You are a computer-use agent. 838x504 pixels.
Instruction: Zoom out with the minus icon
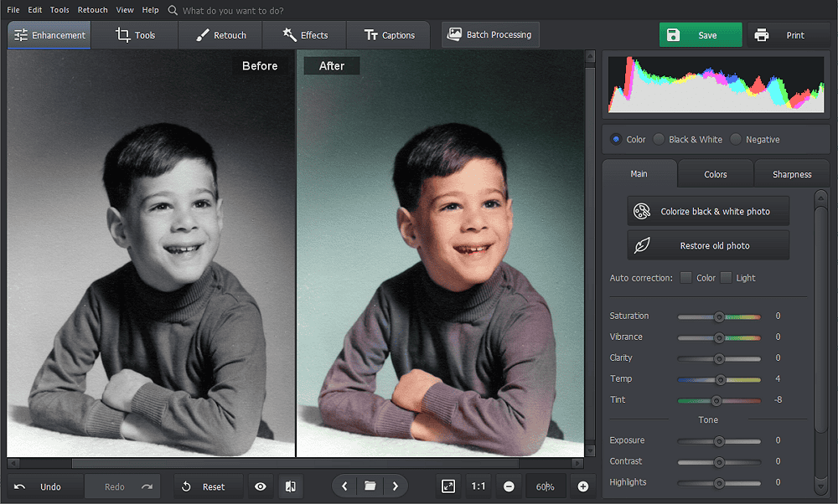[x=509, y=486]
